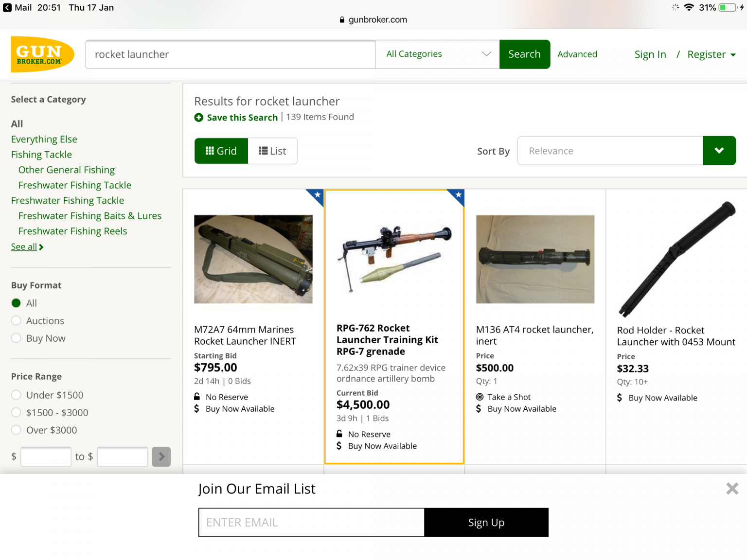Screen dimensions: 747x560
Task: Click the rocket launcher search field
Action: tap(231, 54)
